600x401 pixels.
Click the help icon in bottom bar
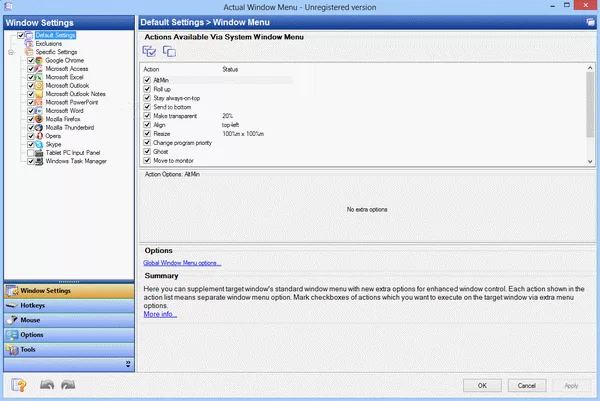coord(17,384)
